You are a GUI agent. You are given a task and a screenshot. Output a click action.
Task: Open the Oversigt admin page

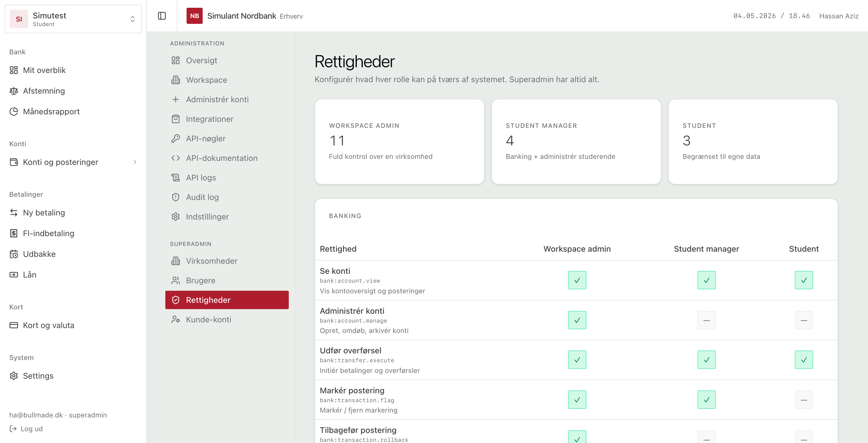(227, 60)
